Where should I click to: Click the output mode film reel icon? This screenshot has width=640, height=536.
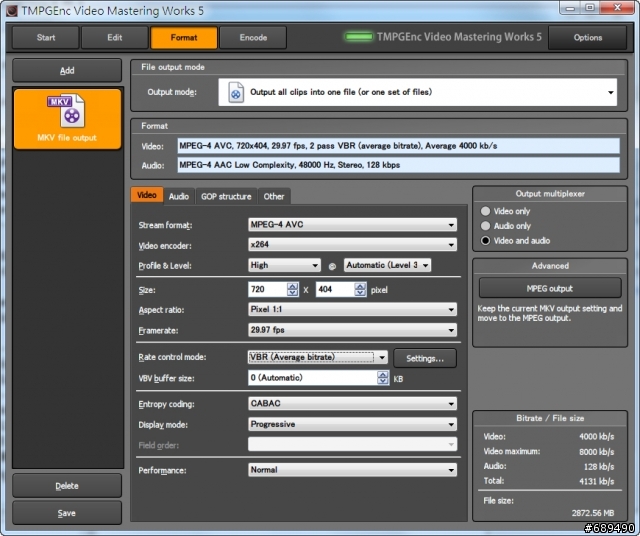[x=235, y=92]
